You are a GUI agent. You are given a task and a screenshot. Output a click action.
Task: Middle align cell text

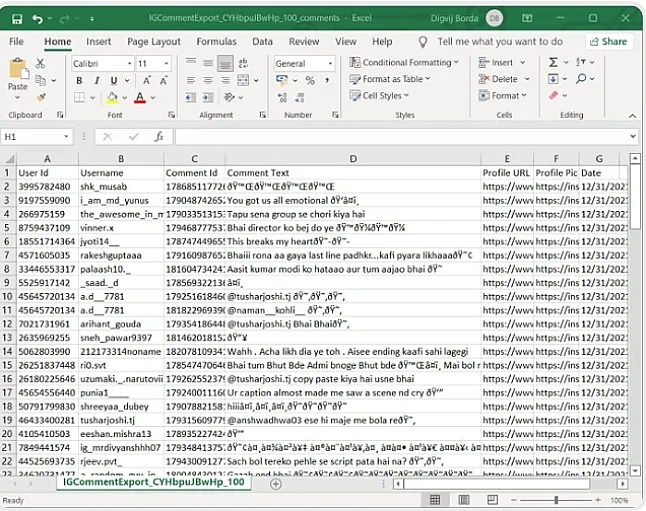click(x=208, y=63)
